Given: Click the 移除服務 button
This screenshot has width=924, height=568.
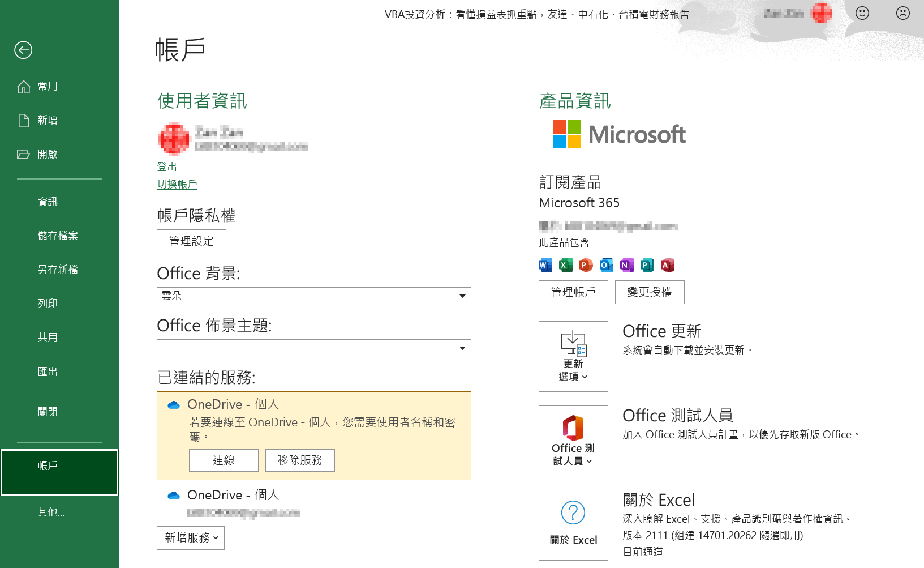Looking at the screenshot, I should click(300, 460).
